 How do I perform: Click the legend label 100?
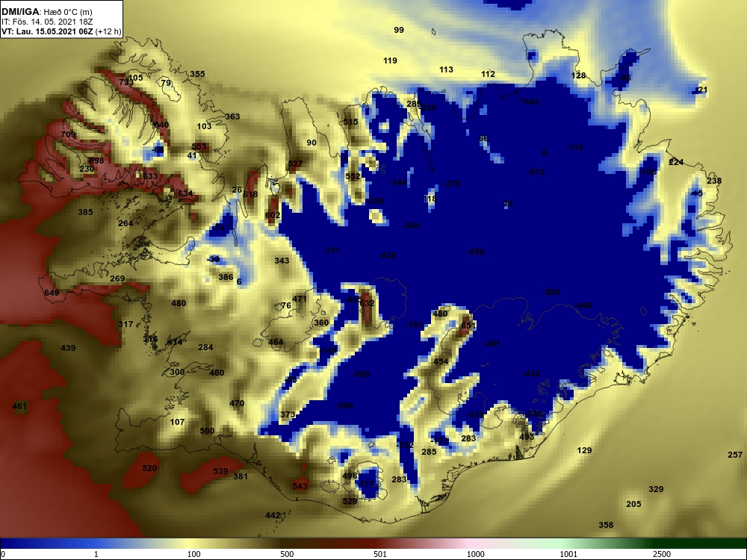[x=193, y=554]
